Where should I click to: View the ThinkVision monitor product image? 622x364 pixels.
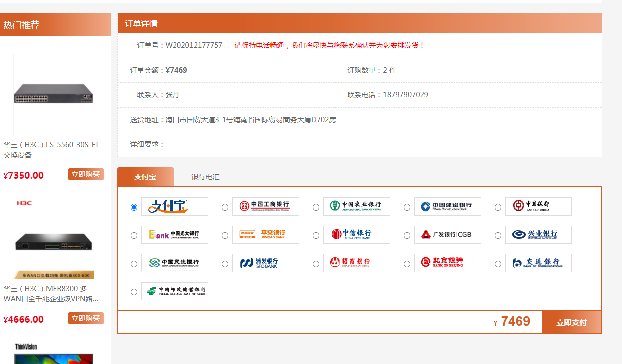pyautogui.click(x=53, y=353)
